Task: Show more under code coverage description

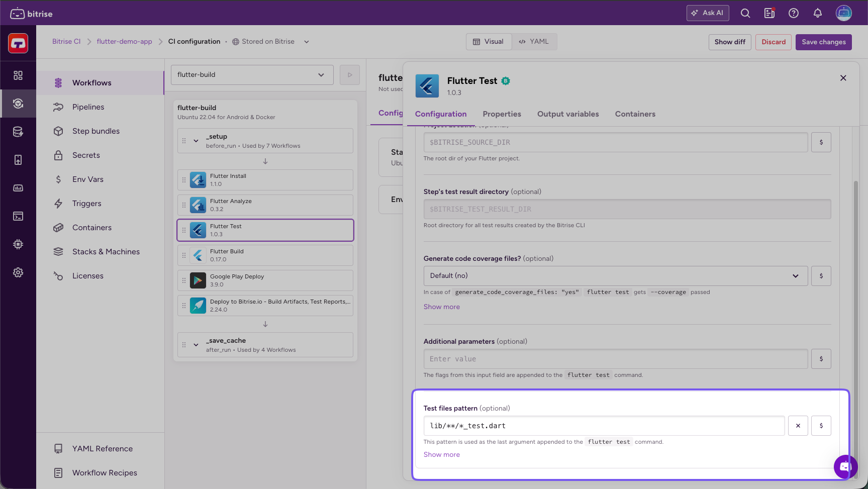Action: 442,307
